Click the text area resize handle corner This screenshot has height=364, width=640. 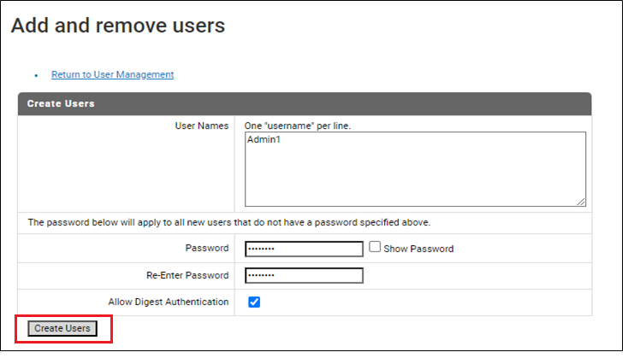pos(581,202)
